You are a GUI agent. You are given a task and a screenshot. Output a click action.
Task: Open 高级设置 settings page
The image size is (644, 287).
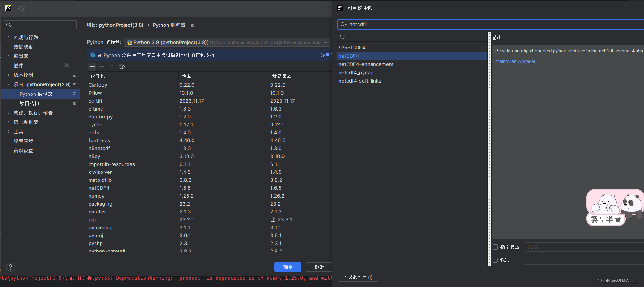click(x=23, y=150)
